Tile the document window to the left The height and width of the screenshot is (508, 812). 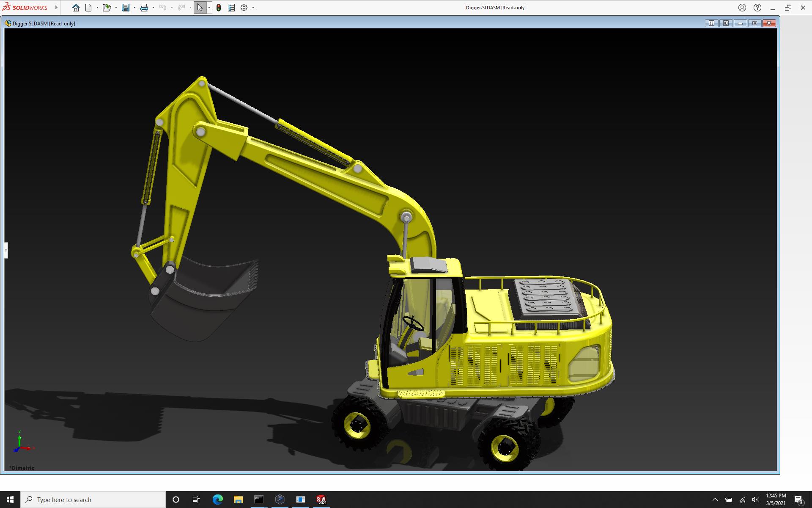tap(711, 23)
